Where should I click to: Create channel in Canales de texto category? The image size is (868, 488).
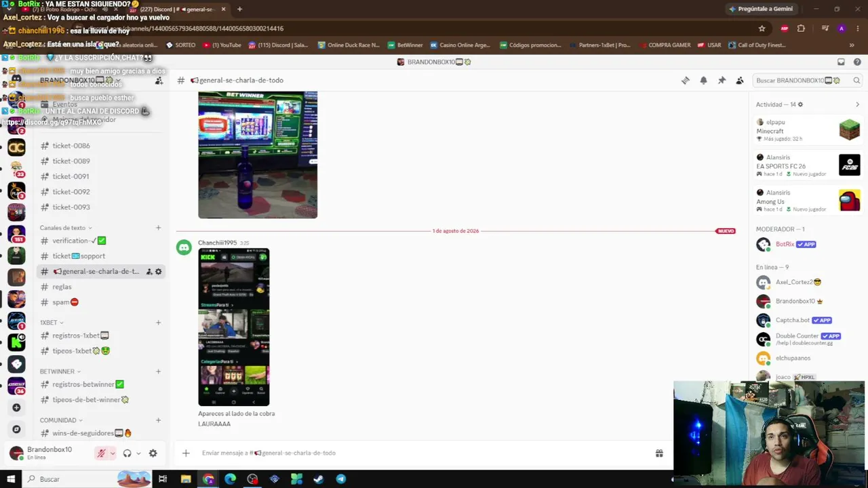point(158,228)
